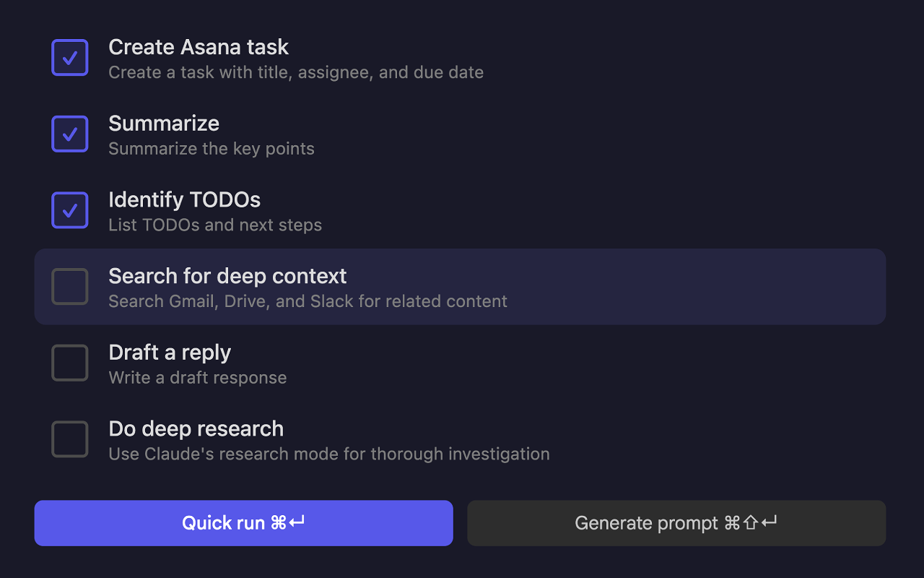Check the Do deep research checkbox
Image resolution: width=924 pixels, height=578 pixels.
[x=70, y=439]
